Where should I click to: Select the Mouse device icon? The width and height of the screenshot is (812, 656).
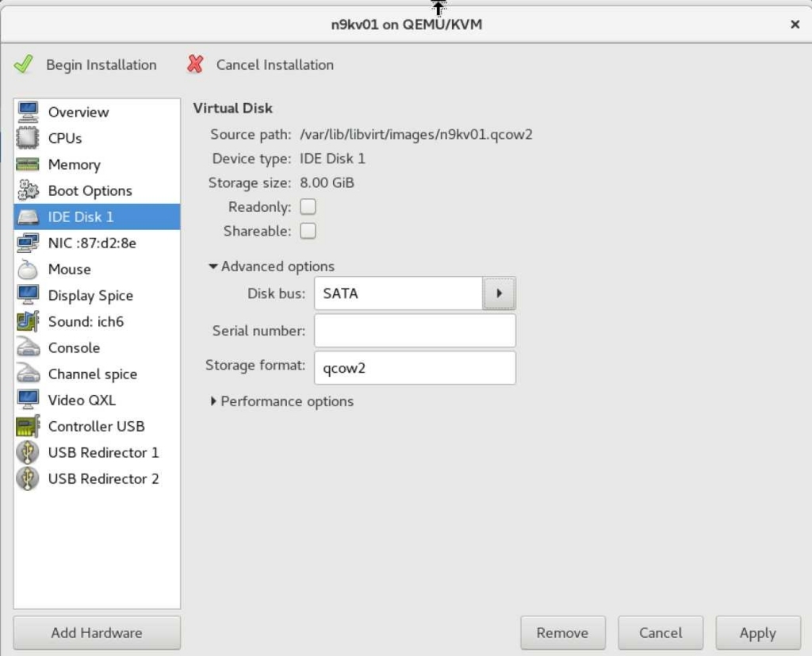coord(28,269)
